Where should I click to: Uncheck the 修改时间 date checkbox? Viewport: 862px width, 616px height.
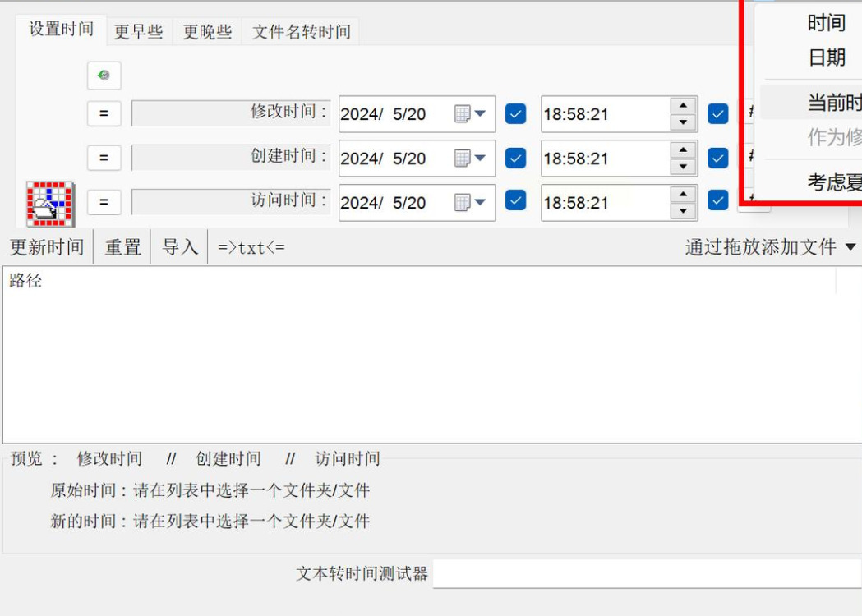516,113
